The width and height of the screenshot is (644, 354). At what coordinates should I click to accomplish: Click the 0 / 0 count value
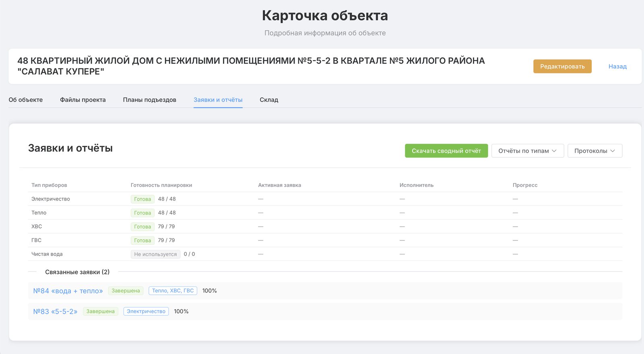(189, 254)
